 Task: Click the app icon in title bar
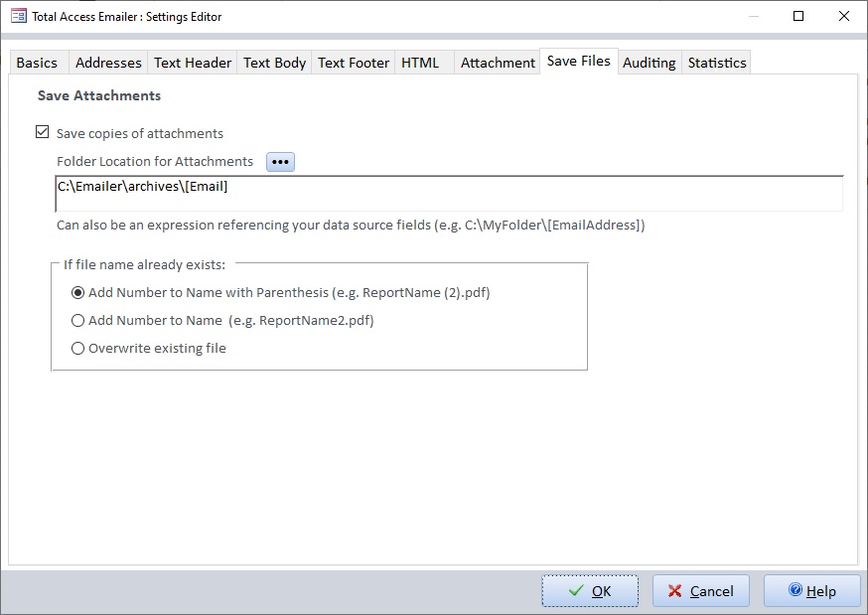(18, 16)
